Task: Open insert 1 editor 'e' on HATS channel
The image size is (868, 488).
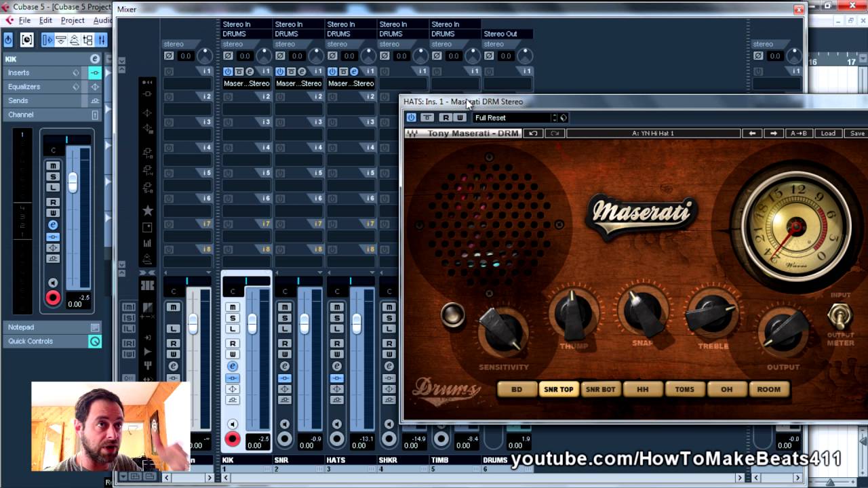Action: [x=354, y=71]
